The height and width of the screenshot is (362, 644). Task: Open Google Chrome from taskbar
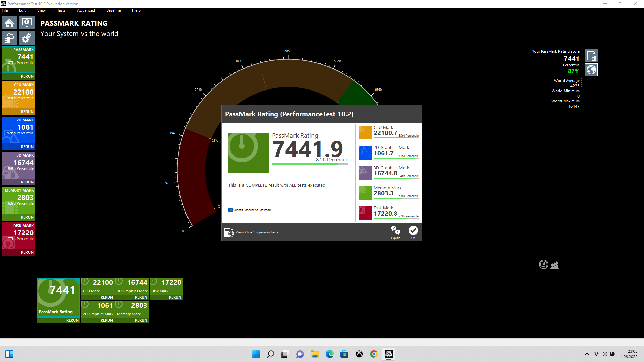click(x=374, y=354)
